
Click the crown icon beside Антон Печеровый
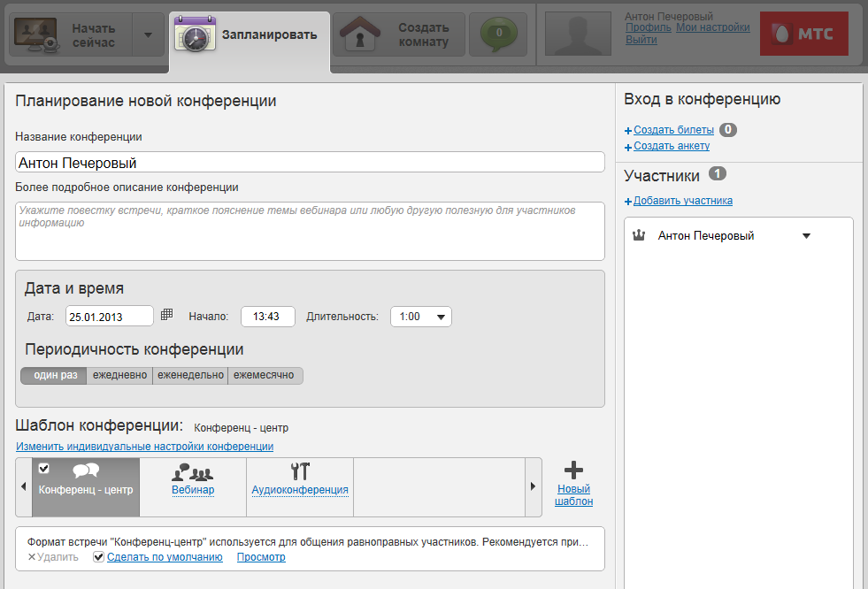click(639, 236)
